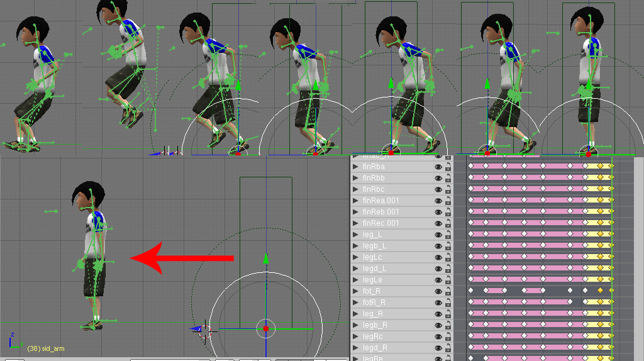Toggle eye icon for leg_R channel
Image resolution: width=644 pixels, height=361 pixels.
click(438, 314)
